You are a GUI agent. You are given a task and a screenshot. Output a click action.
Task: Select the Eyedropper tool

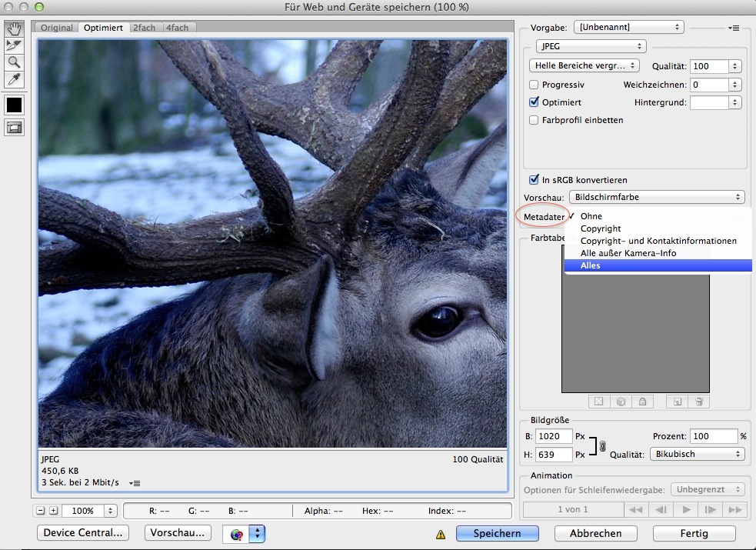pos(14,79)
